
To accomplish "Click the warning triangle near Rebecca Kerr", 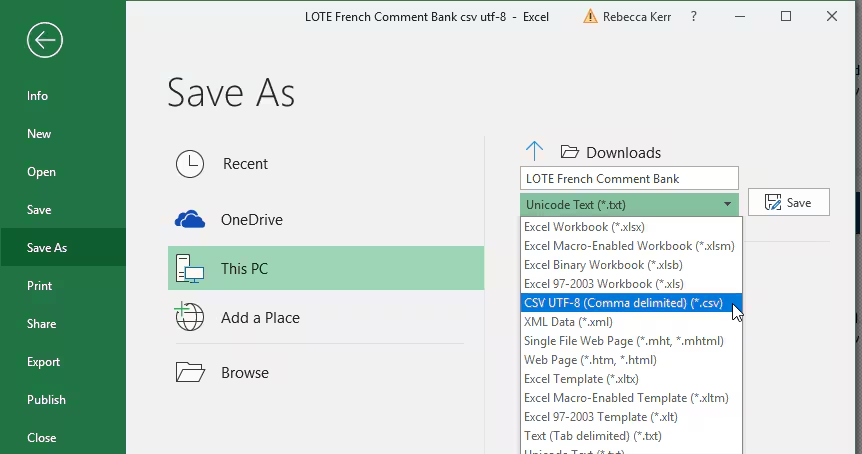I will [590, 16].
